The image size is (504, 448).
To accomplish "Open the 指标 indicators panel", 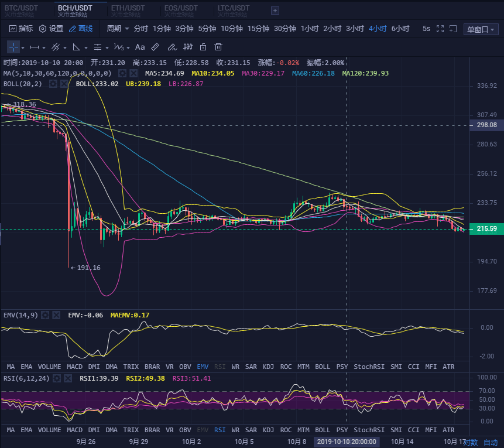I will click(x=21, y=29).
